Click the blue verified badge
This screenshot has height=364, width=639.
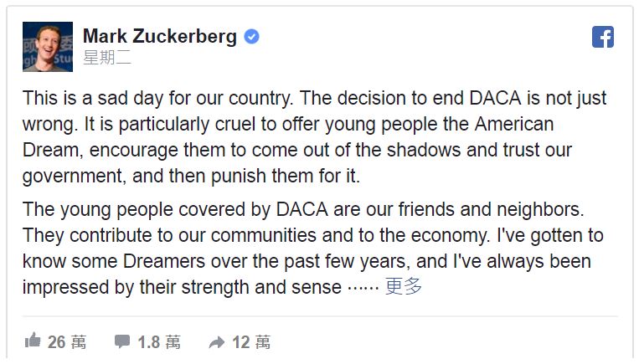pyautogui.click(x=251, y=37)
